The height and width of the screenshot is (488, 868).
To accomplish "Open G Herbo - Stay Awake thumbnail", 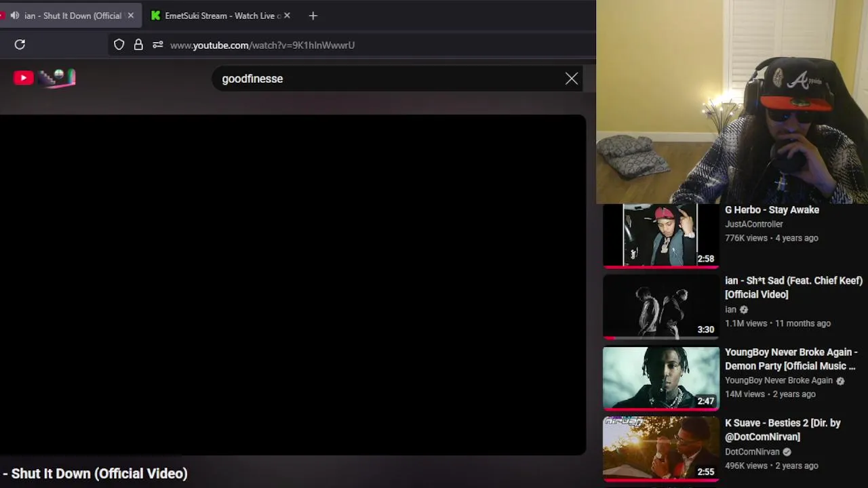I will 661,236.
